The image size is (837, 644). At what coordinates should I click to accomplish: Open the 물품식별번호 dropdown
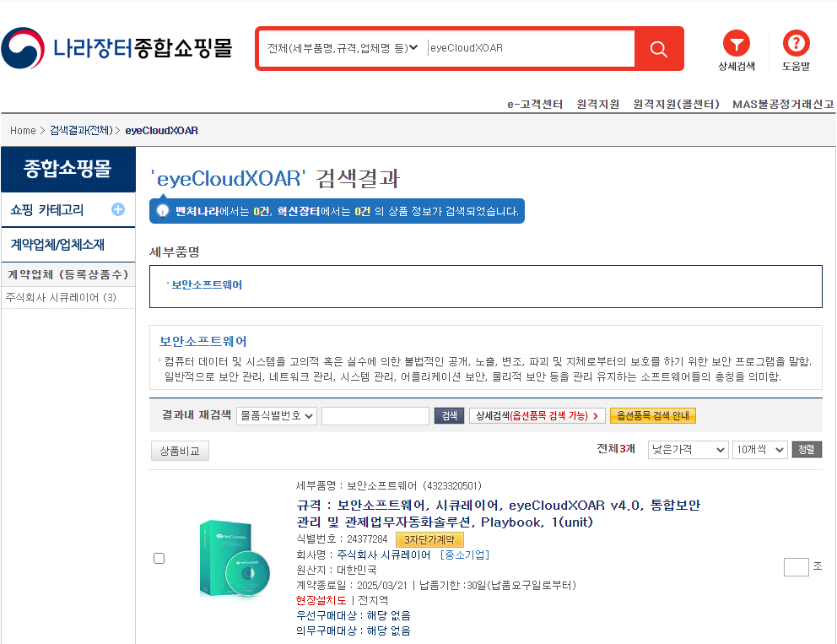[x=276, y=415]
